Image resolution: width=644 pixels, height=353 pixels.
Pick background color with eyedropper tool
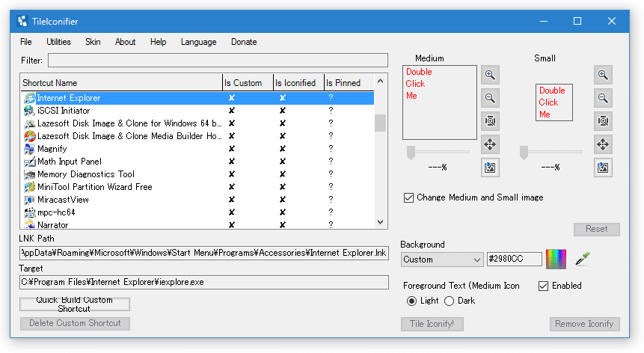pyautogui.click(x=583, y=259)
